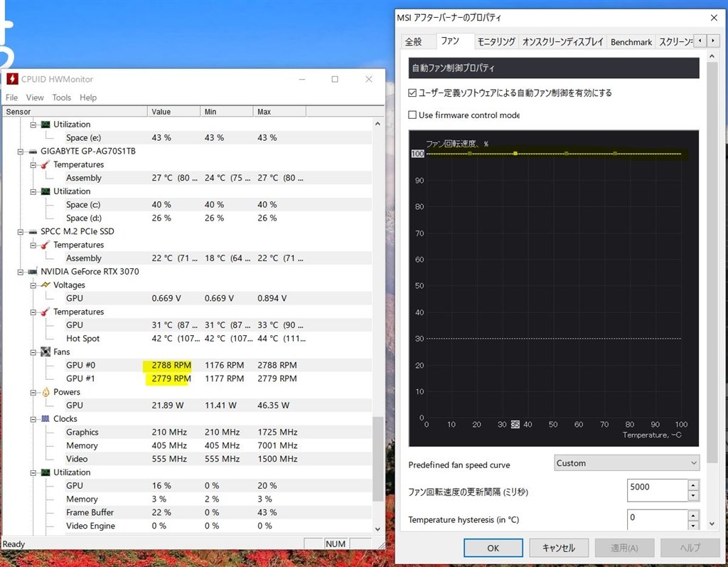
Task: Click the Temperatures thermometer icon under RTX 3070
Action: [44, 312]
